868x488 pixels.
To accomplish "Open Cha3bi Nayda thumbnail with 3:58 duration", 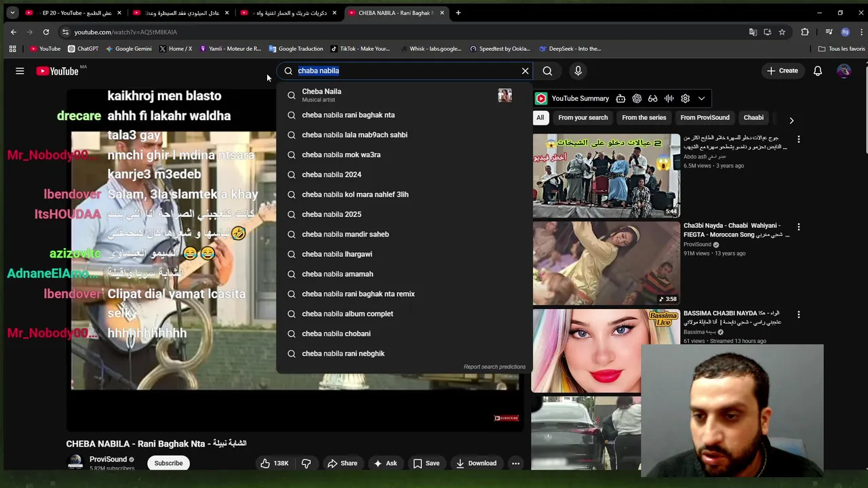I will (x=606, y=263).
